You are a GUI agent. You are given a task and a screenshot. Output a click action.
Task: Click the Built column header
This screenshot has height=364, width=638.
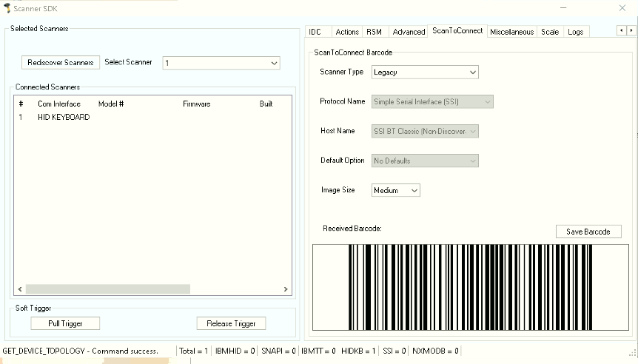266,104
